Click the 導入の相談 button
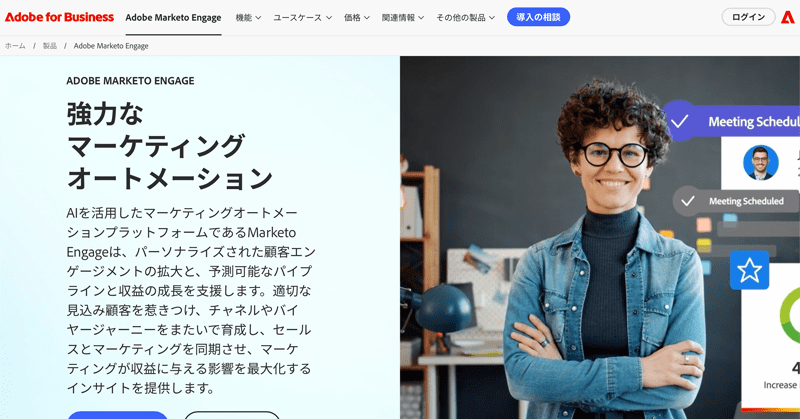The width and height of the screenshot is (800, 419). [538, 17]
